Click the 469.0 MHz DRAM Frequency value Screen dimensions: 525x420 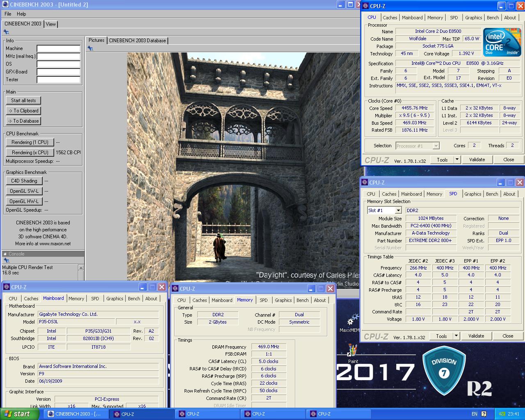pyautogui.click(x=269, y=347)
